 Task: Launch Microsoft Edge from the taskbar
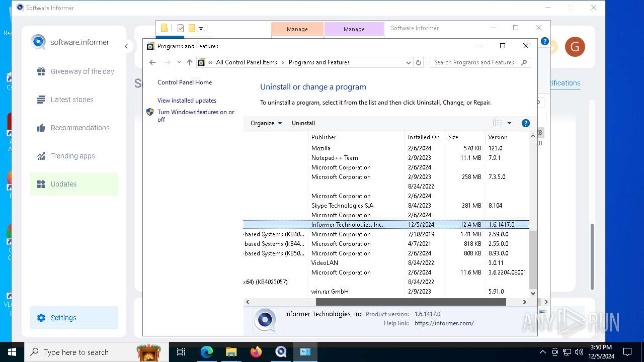(207, 352)
